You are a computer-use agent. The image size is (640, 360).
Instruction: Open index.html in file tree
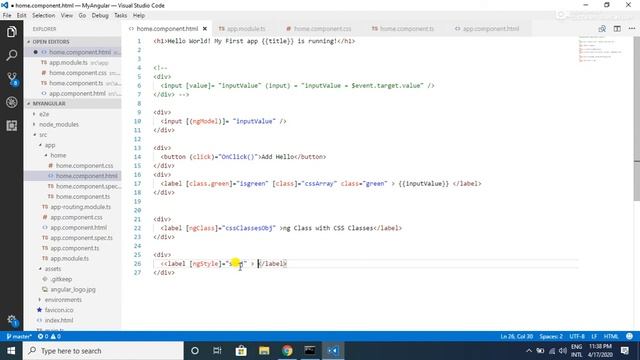point(72,320)
